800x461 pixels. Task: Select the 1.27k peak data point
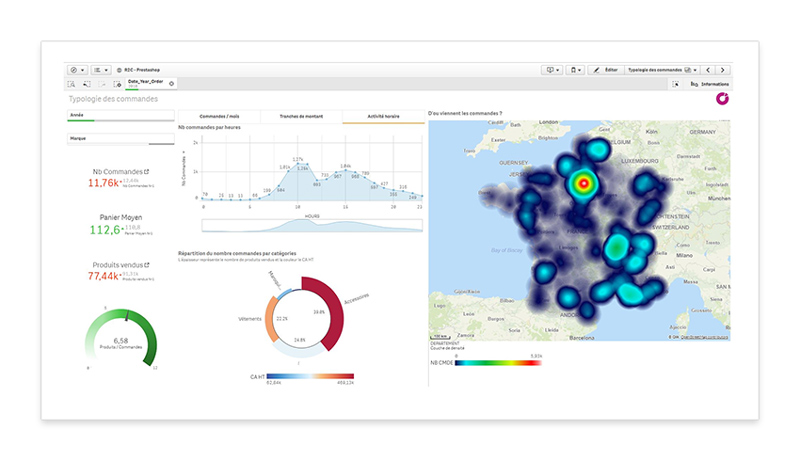click(x=298, y=163)
